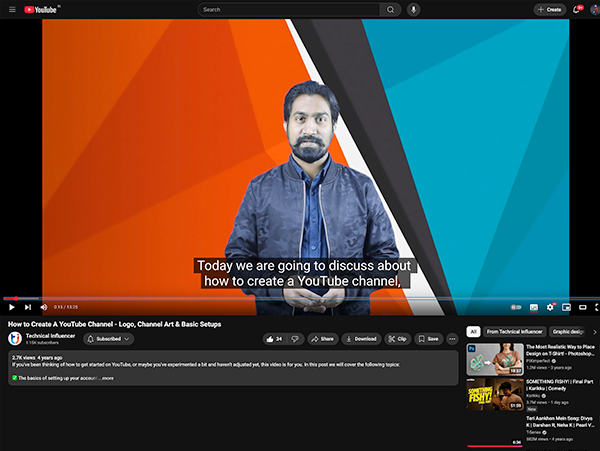Open more actions three-dot menu
Viewport: 600px width, 451px height.
pos(452,339)
